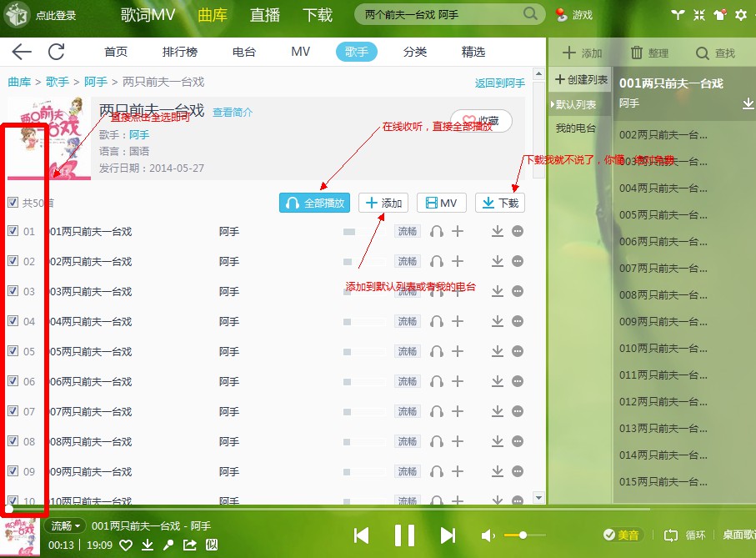Image resolution: width=756 pixels, height=558 pixels.
Task: Switch to the 排行榜 tab
Action: pyautogui.click(x=180, y=52)
